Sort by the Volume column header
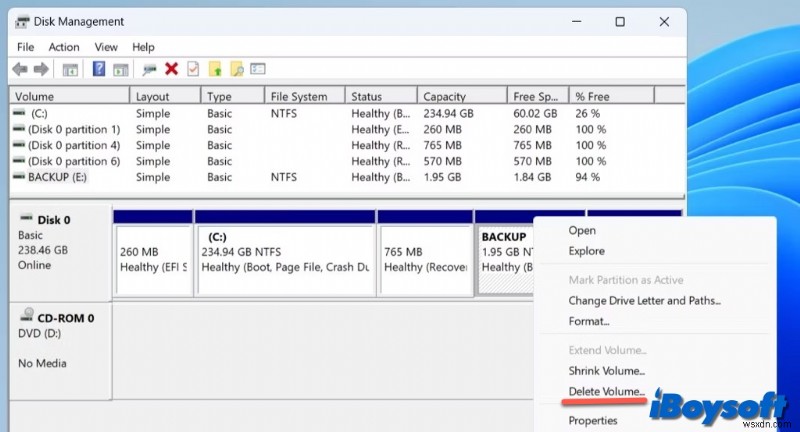800x432 pixels. (x=70, y=96)
